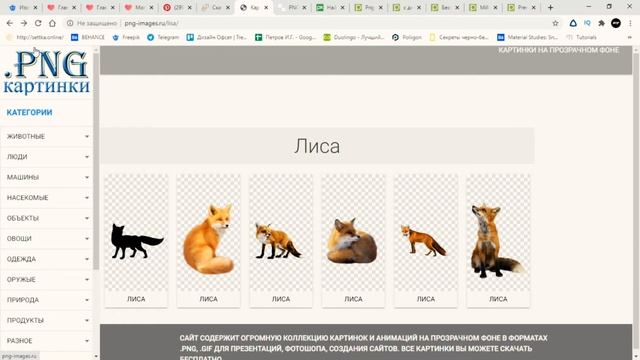
Task: Click the .PNG картинки site logo
Action: pos(47,71)
